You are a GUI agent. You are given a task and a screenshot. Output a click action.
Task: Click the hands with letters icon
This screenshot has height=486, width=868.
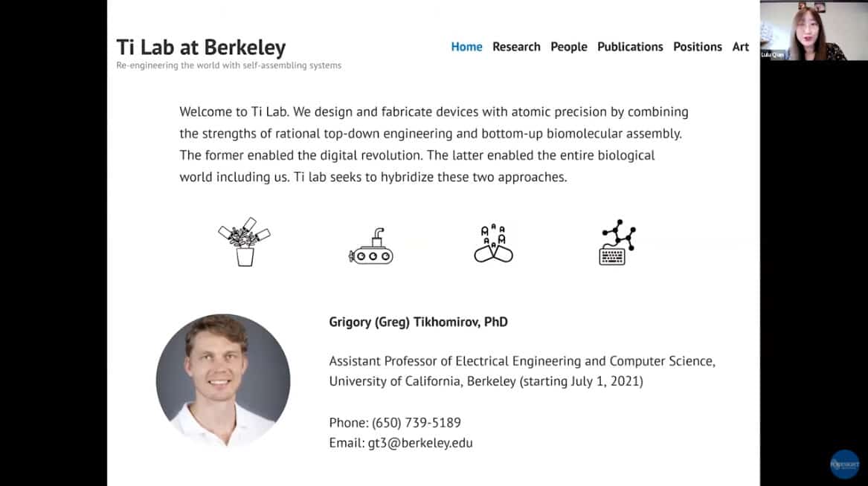[x=493, y=243]
